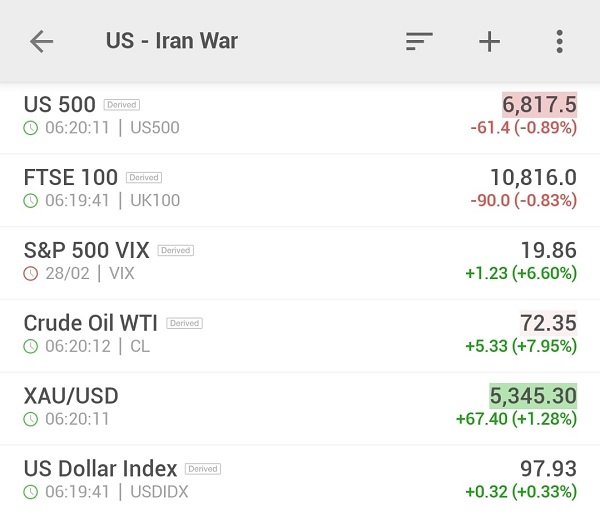Image resolution: width=600 pixels, height=517 pixels.
Task: Click the clock icon under FTSE 100
Action: click(31, 200)
